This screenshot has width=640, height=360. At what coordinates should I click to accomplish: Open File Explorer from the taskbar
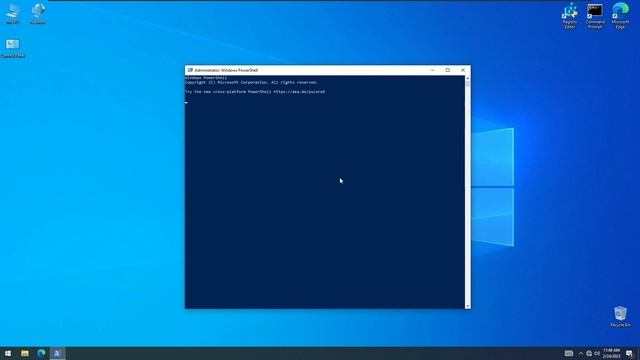coord(24,353)
